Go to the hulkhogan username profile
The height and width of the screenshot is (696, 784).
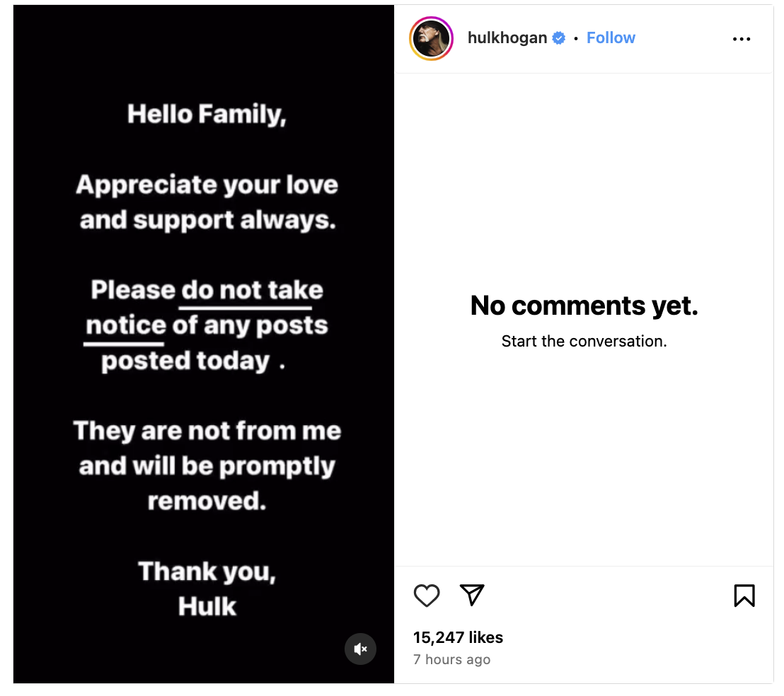tap(507, 38)
